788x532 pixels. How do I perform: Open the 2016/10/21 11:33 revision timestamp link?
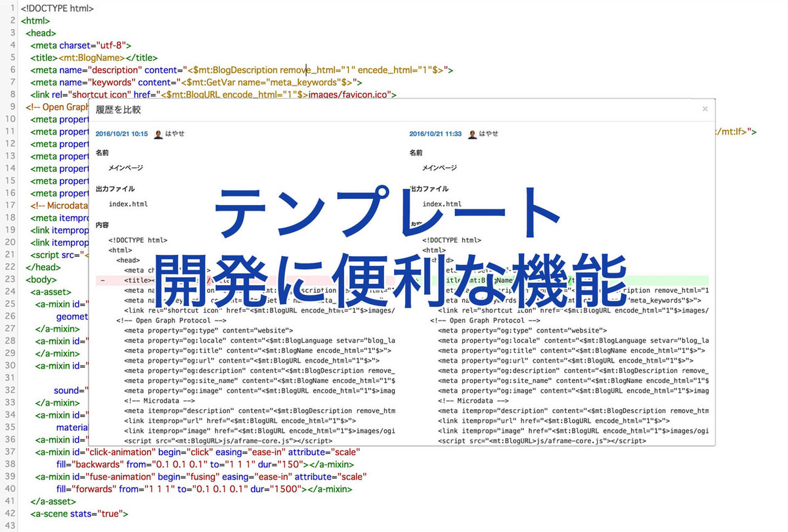click(435, 134)
